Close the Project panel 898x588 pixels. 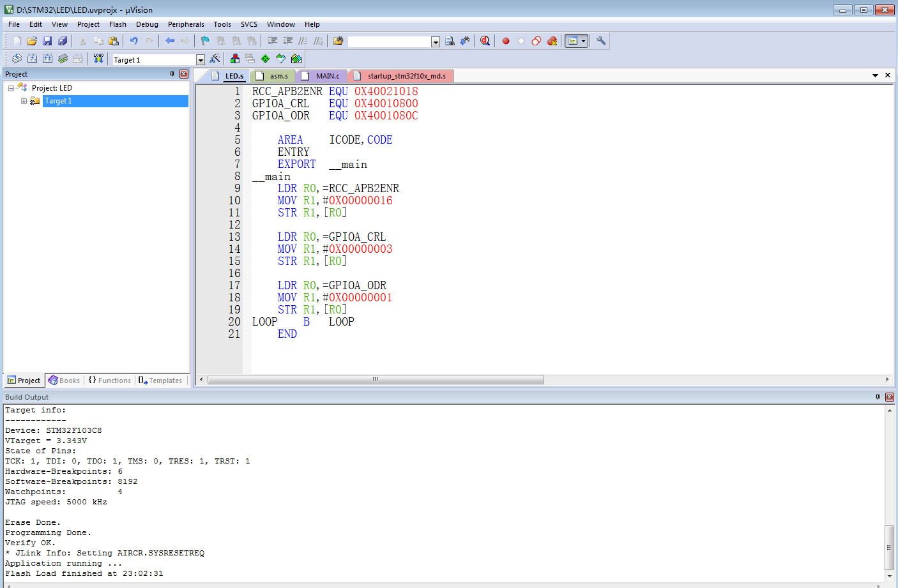[184, 74]
